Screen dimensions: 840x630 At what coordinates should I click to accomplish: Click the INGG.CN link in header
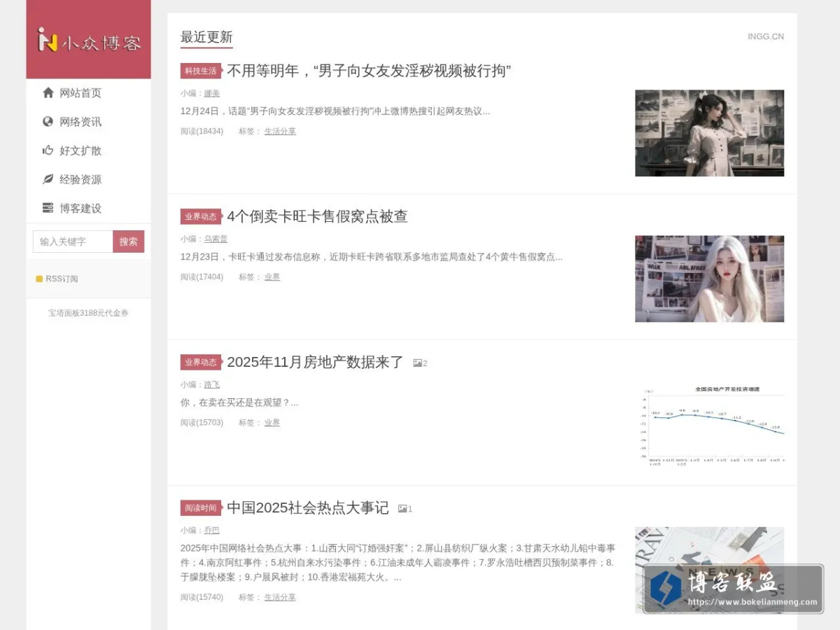[766, 36]
